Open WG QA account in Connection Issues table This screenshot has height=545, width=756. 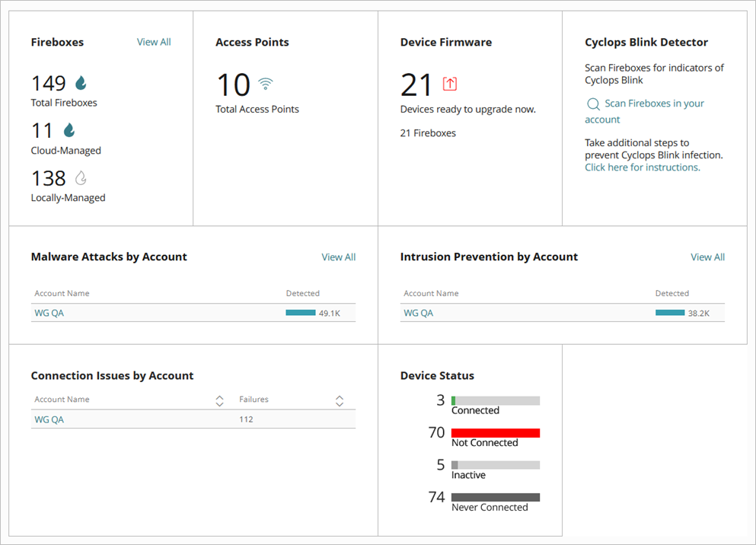[49, 419]
